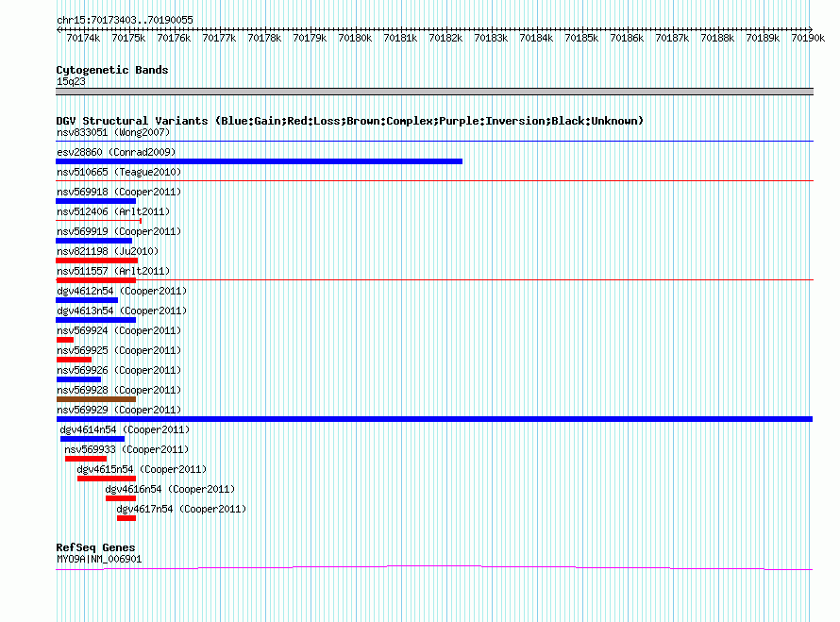Open nsv511557 (Arlt2011) variant label
The height and width of the screenshot is (622, 840).
coord(113,271)
